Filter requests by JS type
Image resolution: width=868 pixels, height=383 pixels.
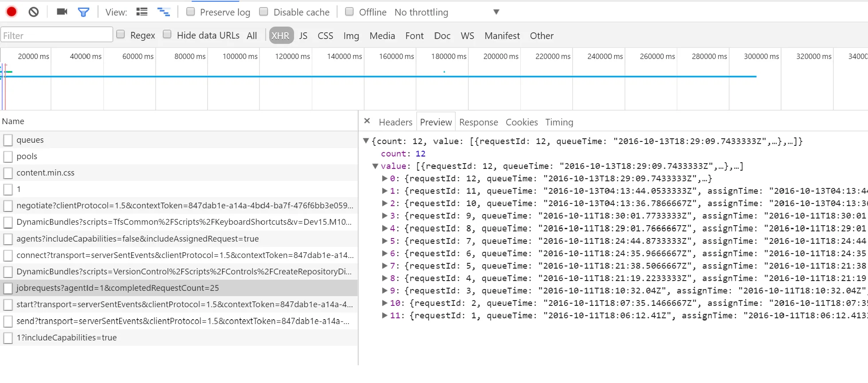303,36
